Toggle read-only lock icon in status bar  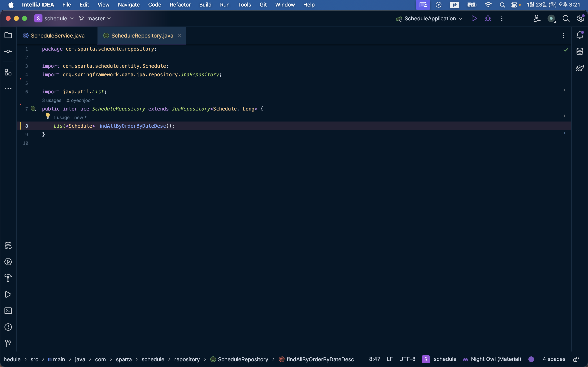click(x=576, y=359)
